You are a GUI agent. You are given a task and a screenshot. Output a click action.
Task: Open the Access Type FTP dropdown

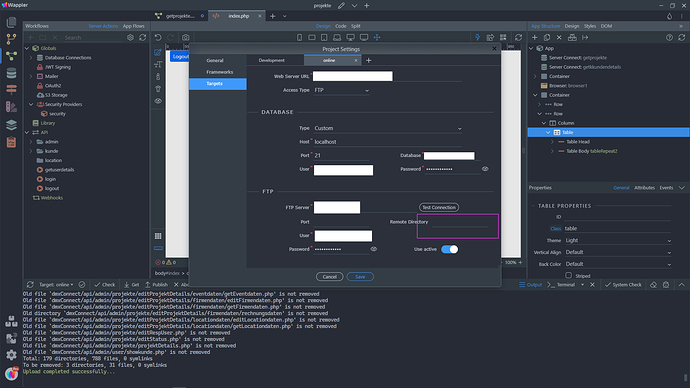point(341,90)
